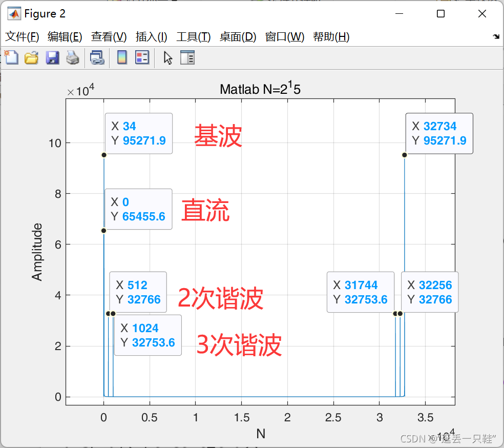Minimize the Figure 2 window
The width and height of the screenshot is (504, 448).
coord(399,14)
